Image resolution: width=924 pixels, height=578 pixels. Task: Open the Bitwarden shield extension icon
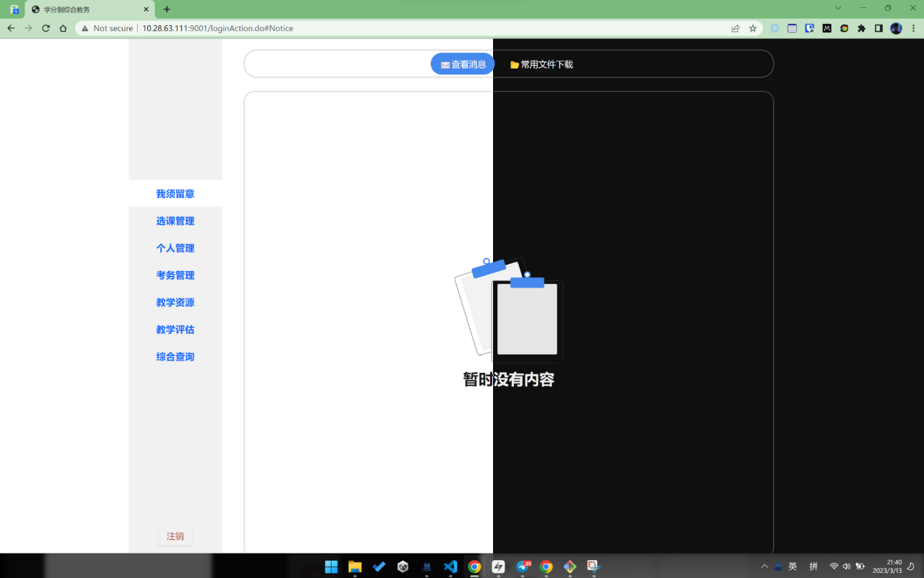[x=810, y=28]
